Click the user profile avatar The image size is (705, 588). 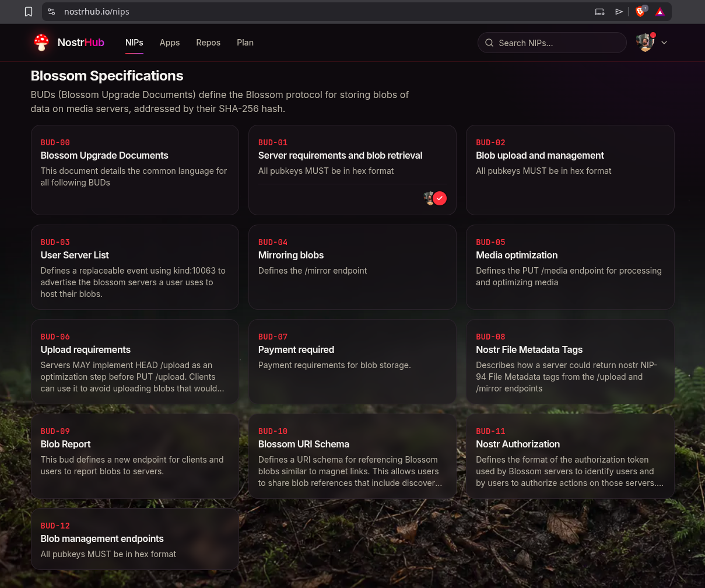click(645, 43)
